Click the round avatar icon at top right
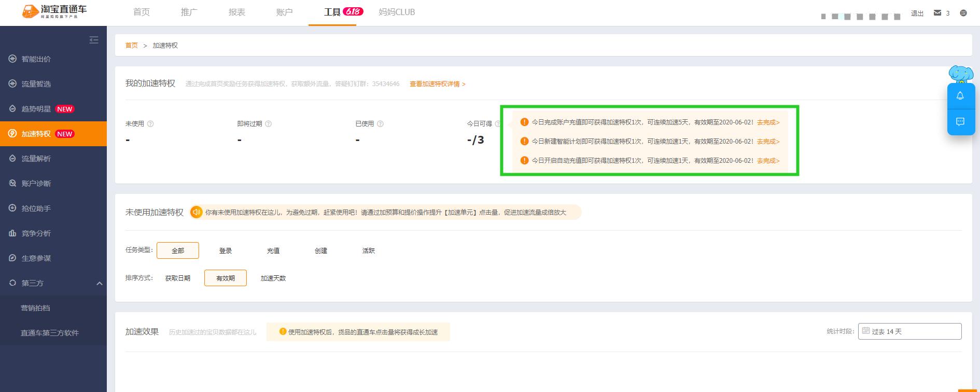The image size is (980, 392). (963, 13)
